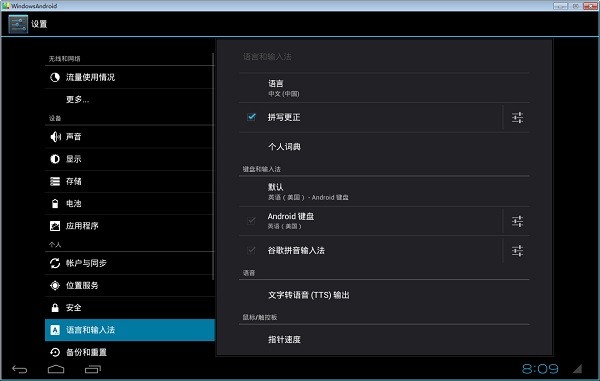This screenshot has height=381, width=600.
Task: Close the WindowsAndroid window
Action: (590, 6)
